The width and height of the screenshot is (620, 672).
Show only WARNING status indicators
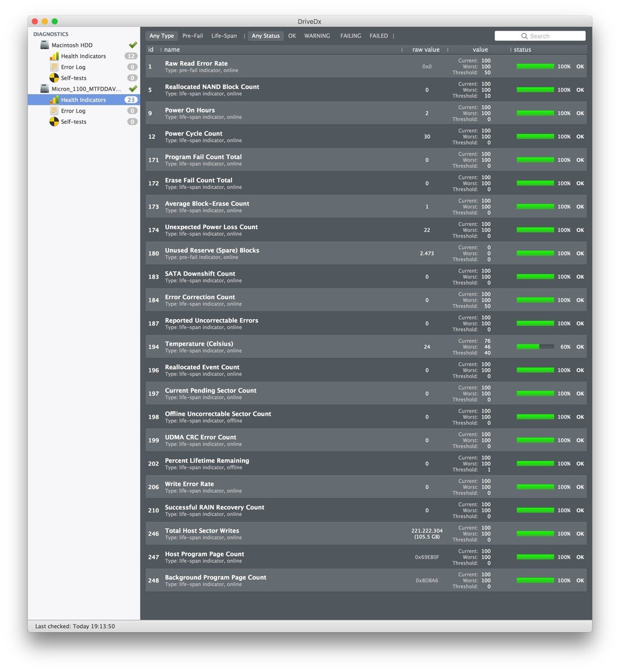click(x=317, y=36)
